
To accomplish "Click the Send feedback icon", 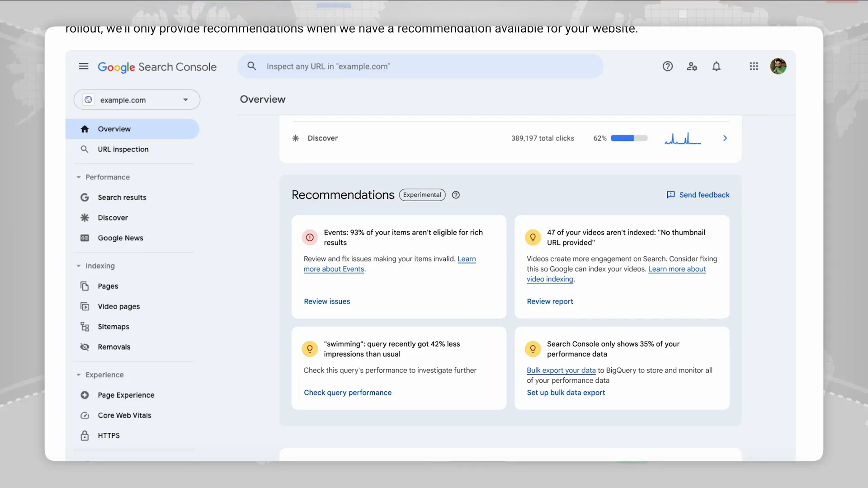I will tap(671, 195).
